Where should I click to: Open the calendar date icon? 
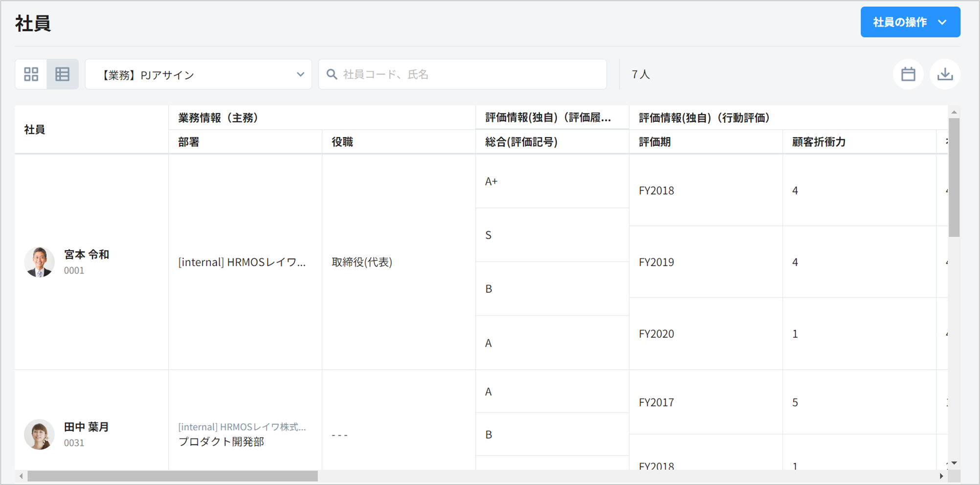[908, 74]
